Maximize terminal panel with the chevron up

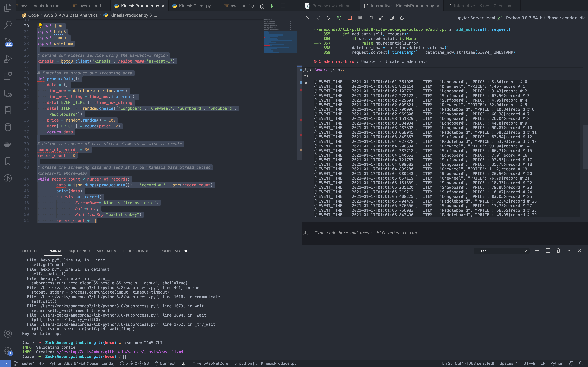click(569, 251)
